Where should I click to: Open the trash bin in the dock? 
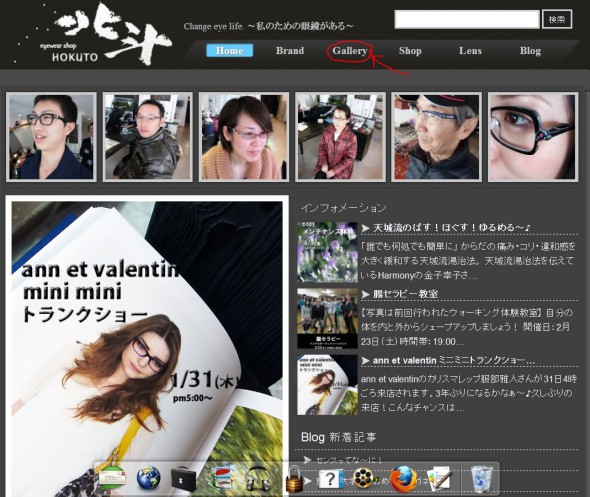[481, 479]
